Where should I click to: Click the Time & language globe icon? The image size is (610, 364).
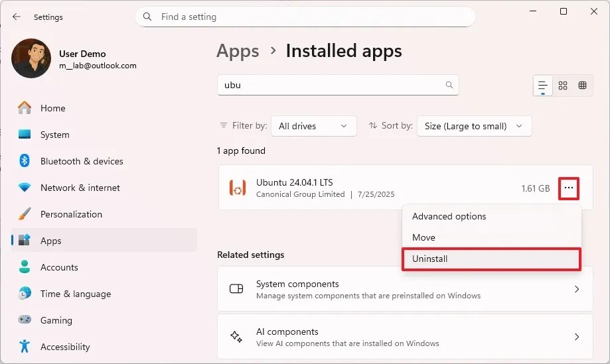25,293
